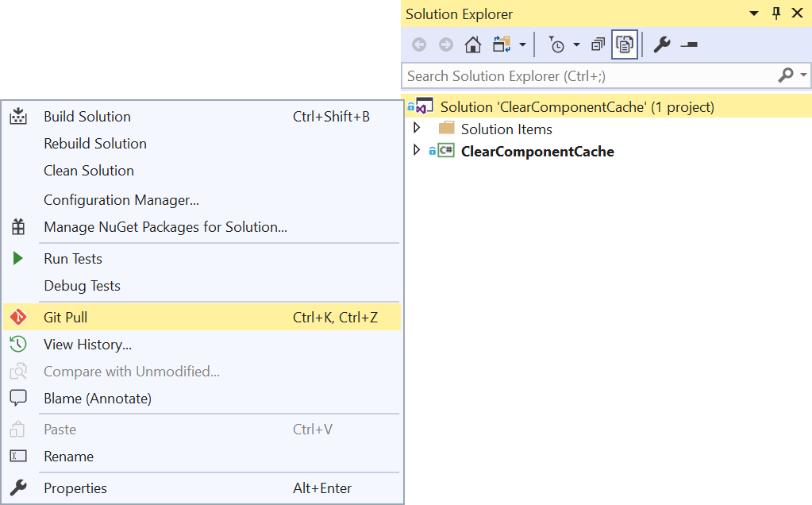Click the Properties wrench icon in context menu

tap(18, 488)
